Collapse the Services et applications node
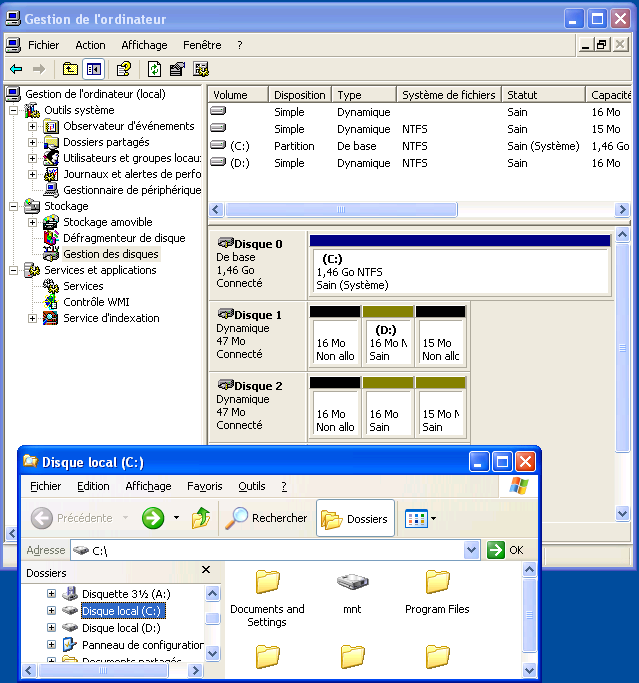The image size is (639, 683). click(14, 270)
